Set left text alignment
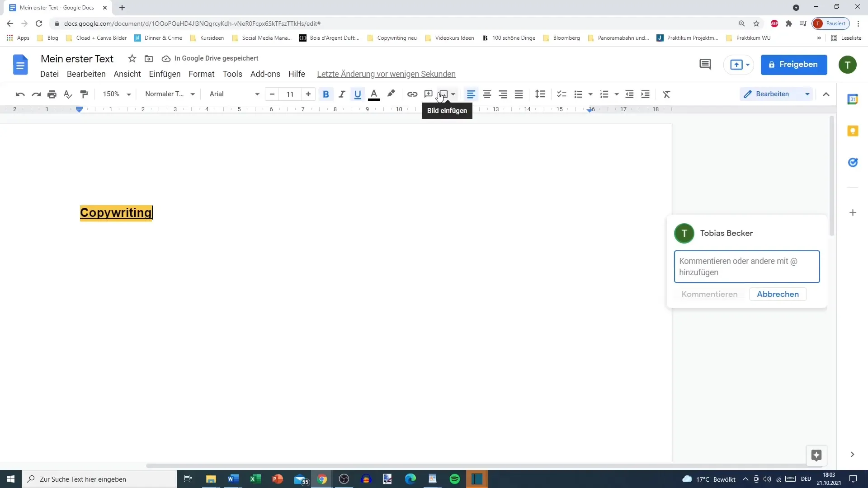Image resolution: width=868 pixels, height=488 pixels. 471,94
